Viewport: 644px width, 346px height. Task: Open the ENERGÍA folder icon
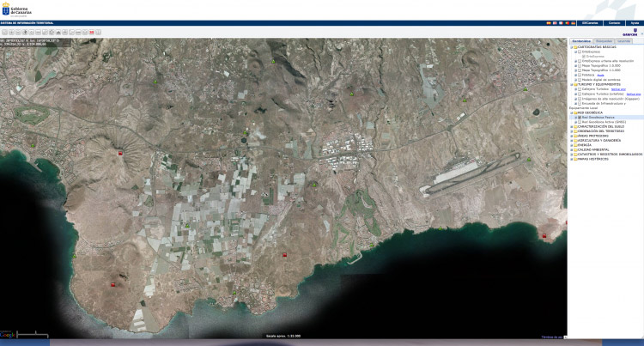pos(575,145)
